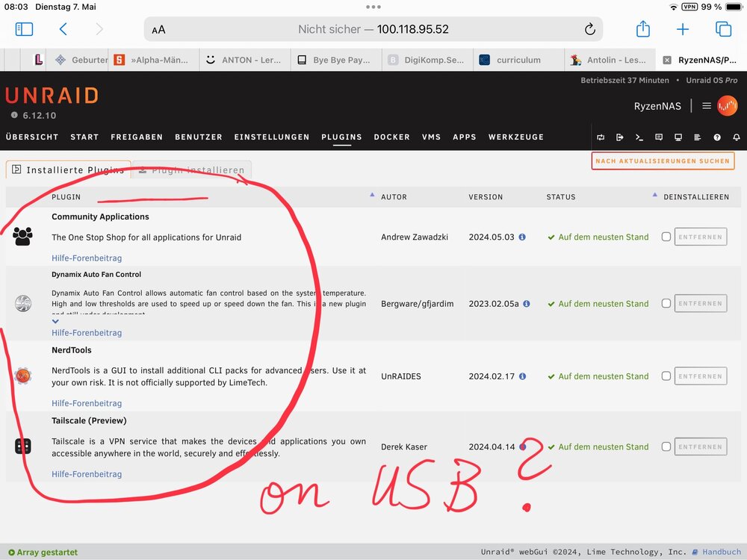Switch to the Geburter browser tab
This screenshot has width=747, height=560.
[77, 60]
